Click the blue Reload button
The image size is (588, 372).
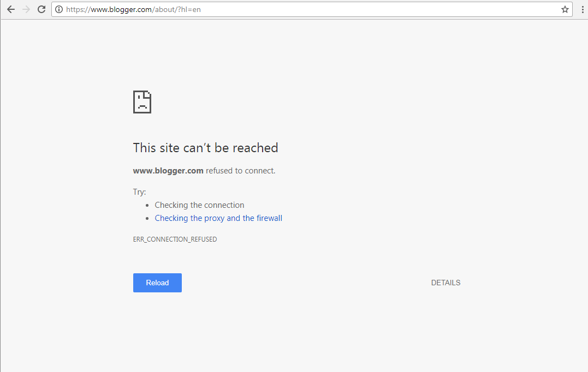157,283
